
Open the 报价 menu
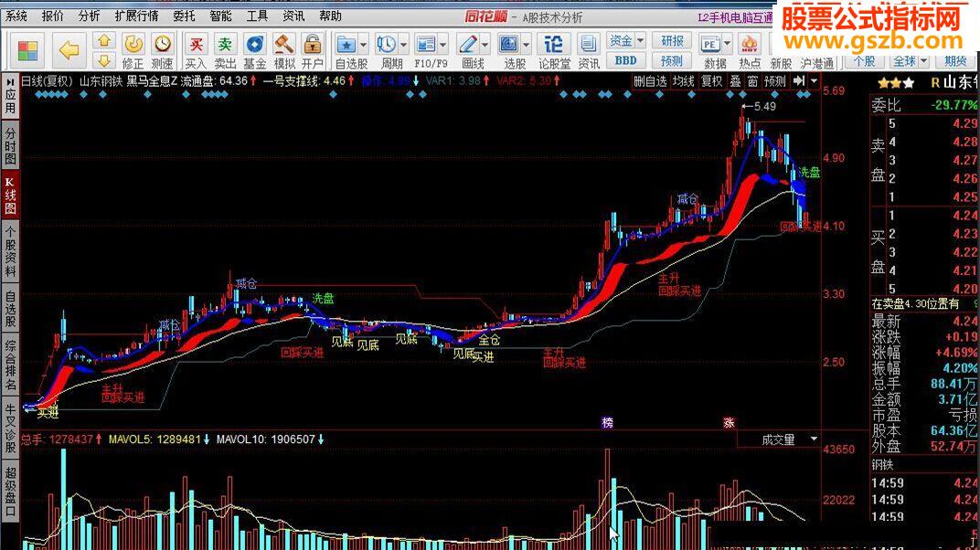coord(52,16)
